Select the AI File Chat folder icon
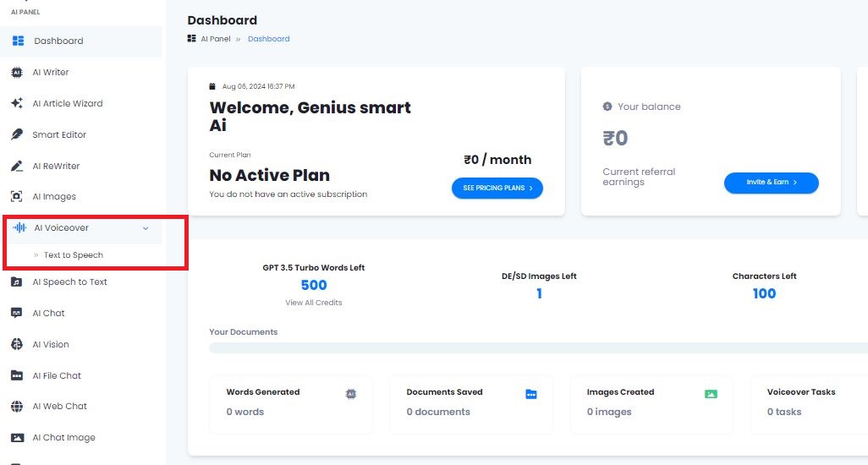 pyautogui.click(x=17, y=375)
